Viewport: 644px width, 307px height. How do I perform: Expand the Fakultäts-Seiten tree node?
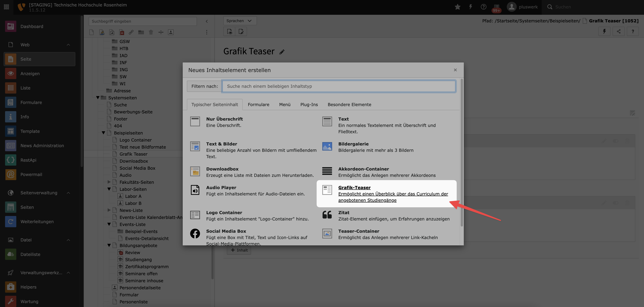(109, 182)
